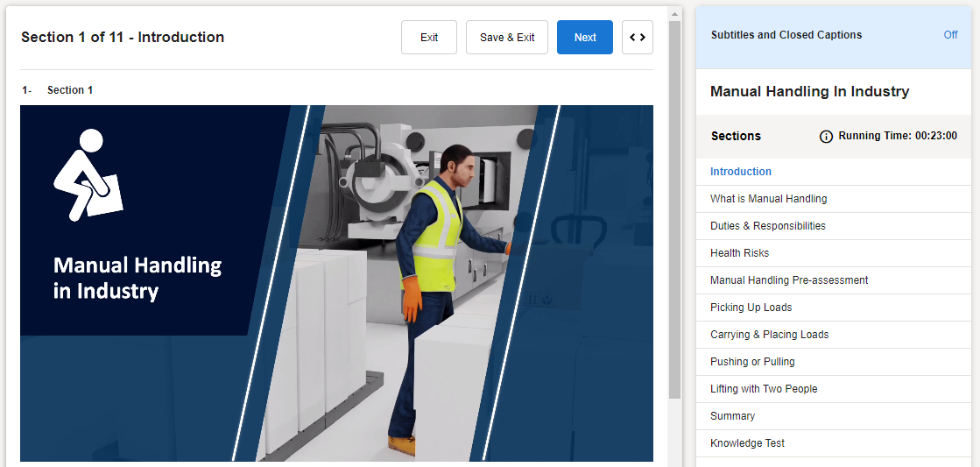Select Pushing or Pulling section
Screen dimensions: 980x467
coord(752,362)
